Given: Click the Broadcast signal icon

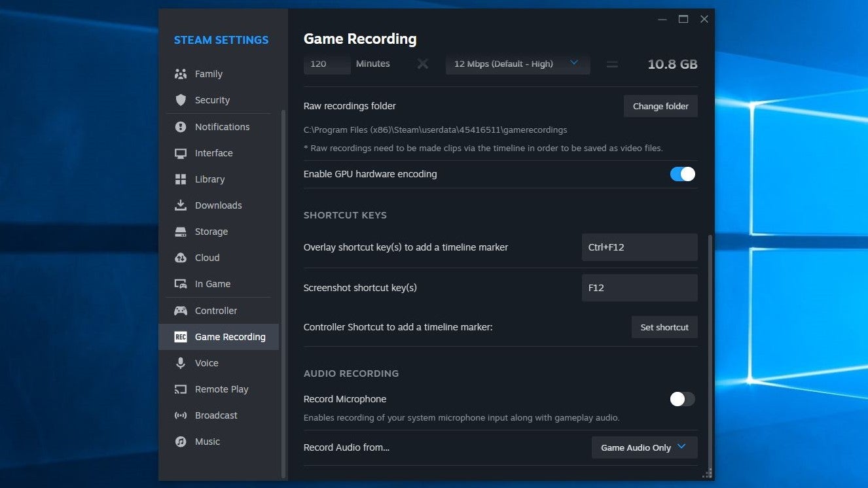Looking at the screenshot, I should coord(181,415).
